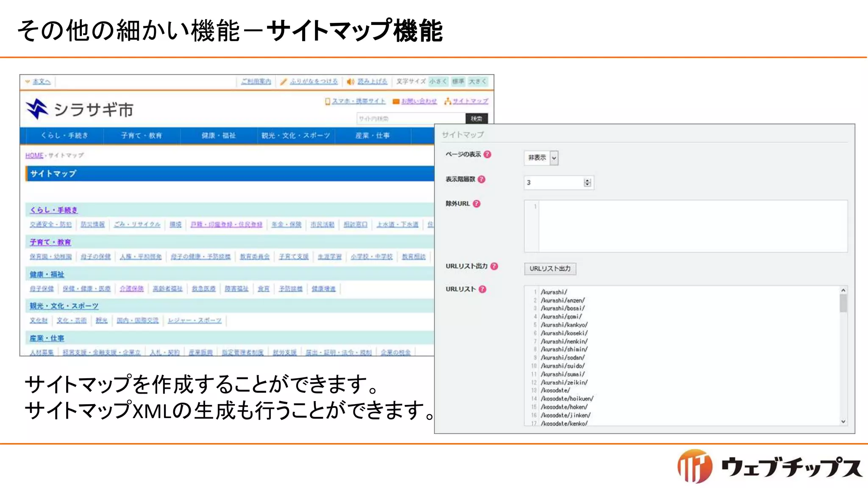Click the arrow icon beside 本文へ
Image resolution: width=868 pixels, height=488 pixels.
point(28,81)
